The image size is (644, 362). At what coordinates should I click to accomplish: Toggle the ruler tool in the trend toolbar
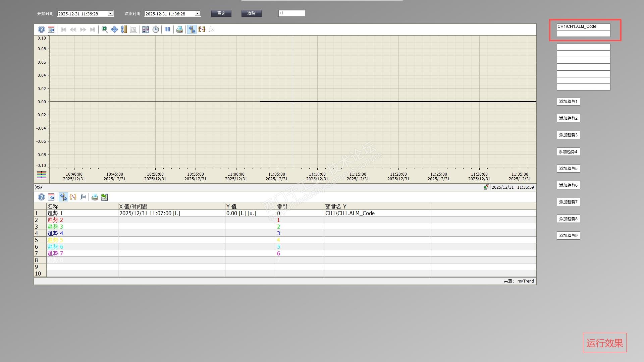[x=192, y=29]
